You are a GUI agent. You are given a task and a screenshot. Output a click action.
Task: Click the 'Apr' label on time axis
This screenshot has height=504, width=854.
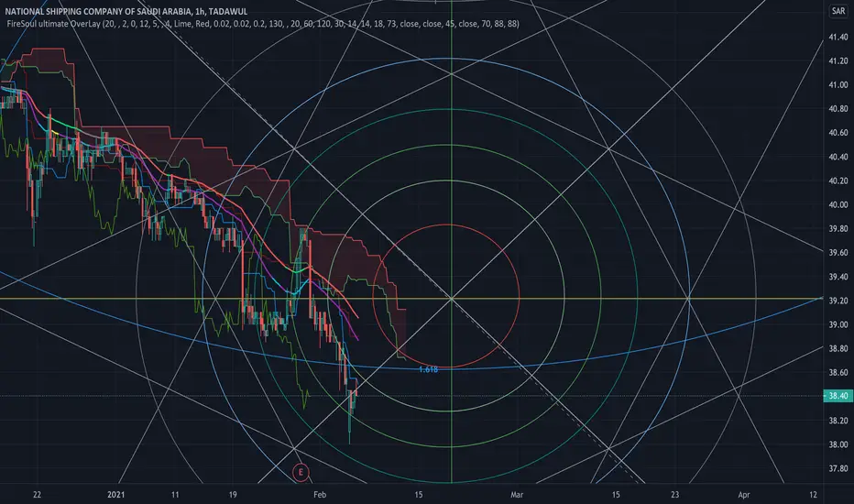point(743,495)
